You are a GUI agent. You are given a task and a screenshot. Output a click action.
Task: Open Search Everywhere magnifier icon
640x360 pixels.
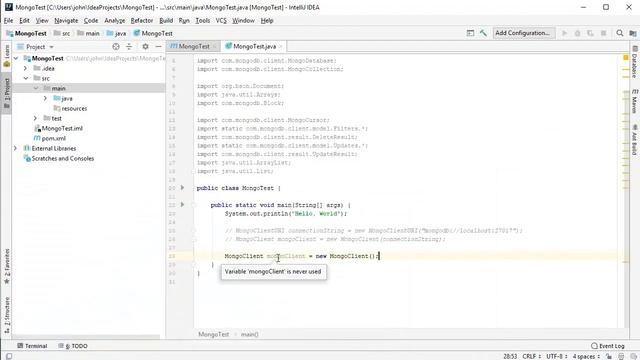[620, 33]
